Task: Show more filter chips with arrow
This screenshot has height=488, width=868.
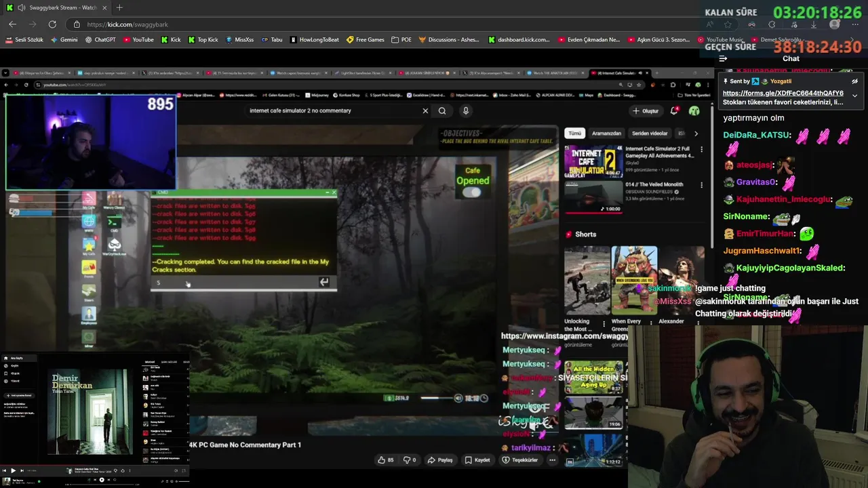Action: click(696, 134)
